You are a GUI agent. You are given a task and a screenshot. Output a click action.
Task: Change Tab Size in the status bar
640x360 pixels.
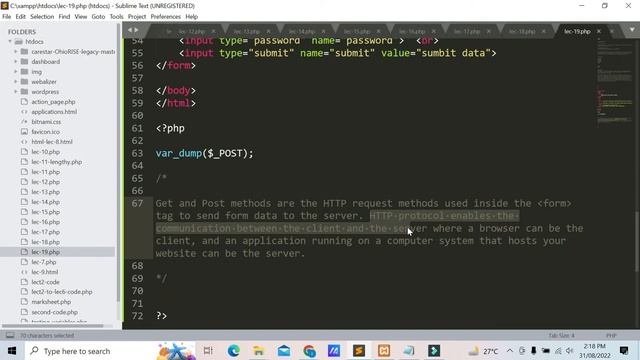coord(561,336)
